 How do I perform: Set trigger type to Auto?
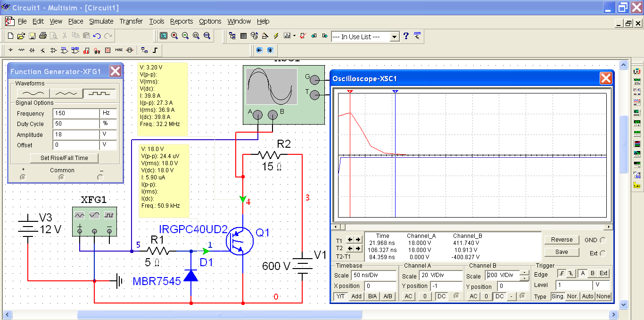point(587,296)
